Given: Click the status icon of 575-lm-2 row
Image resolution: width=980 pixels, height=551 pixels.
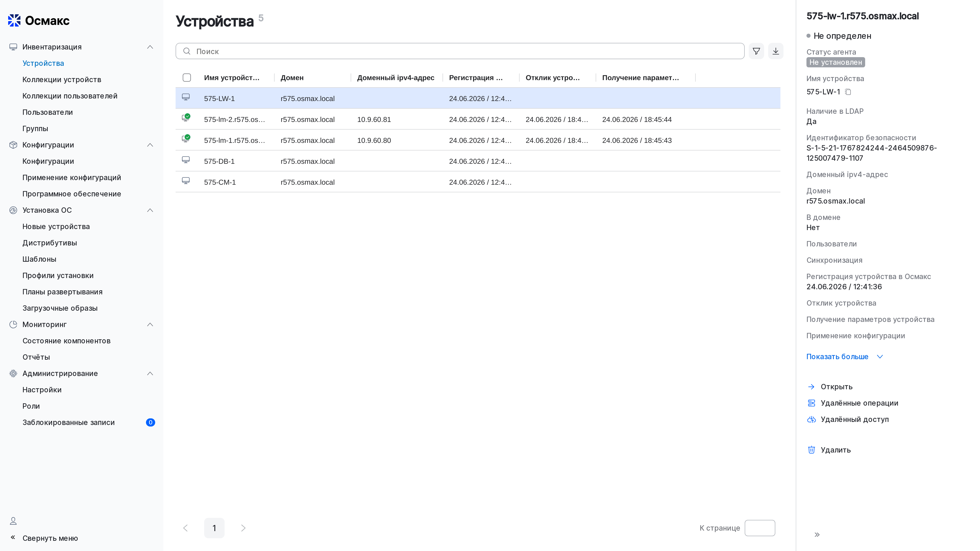Looking at the screenshot, I should pos(186,118).
